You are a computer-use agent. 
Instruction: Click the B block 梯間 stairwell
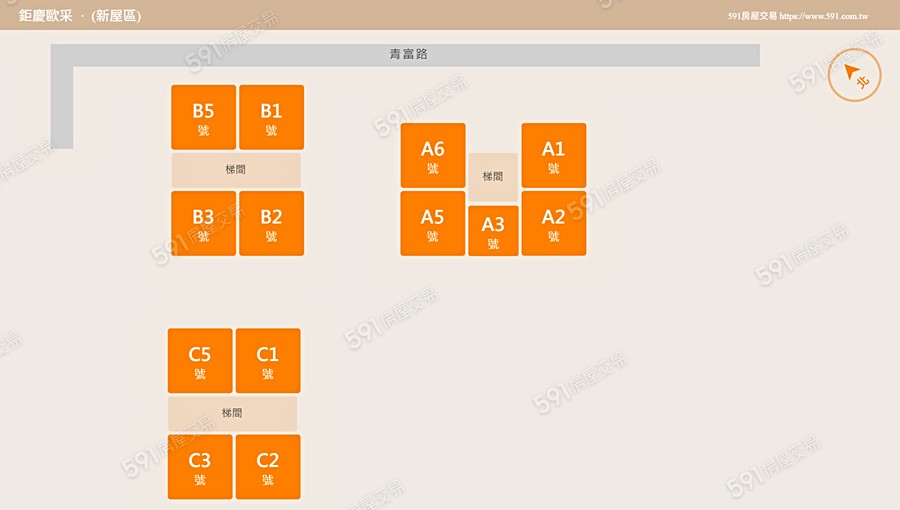coord(236,170)
